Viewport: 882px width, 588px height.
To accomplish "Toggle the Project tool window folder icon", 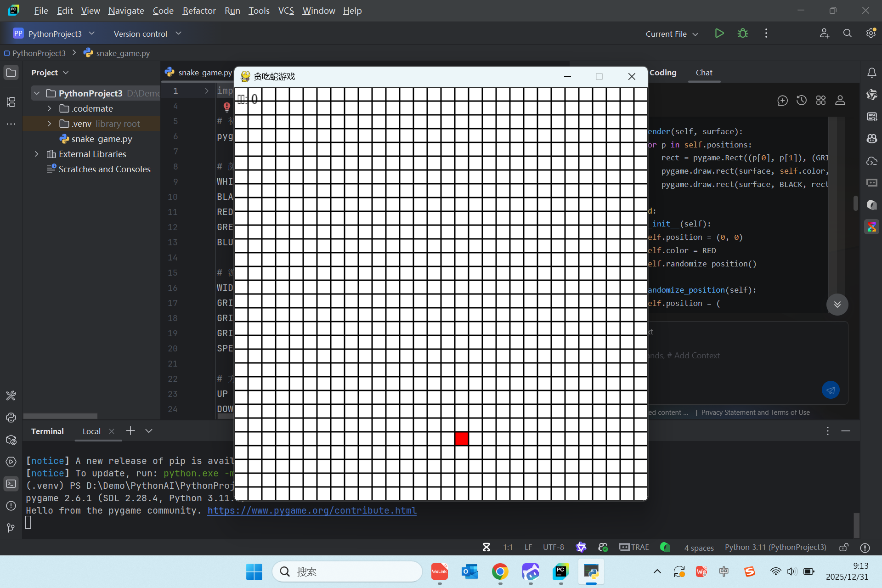I will (x=11, y=73).
